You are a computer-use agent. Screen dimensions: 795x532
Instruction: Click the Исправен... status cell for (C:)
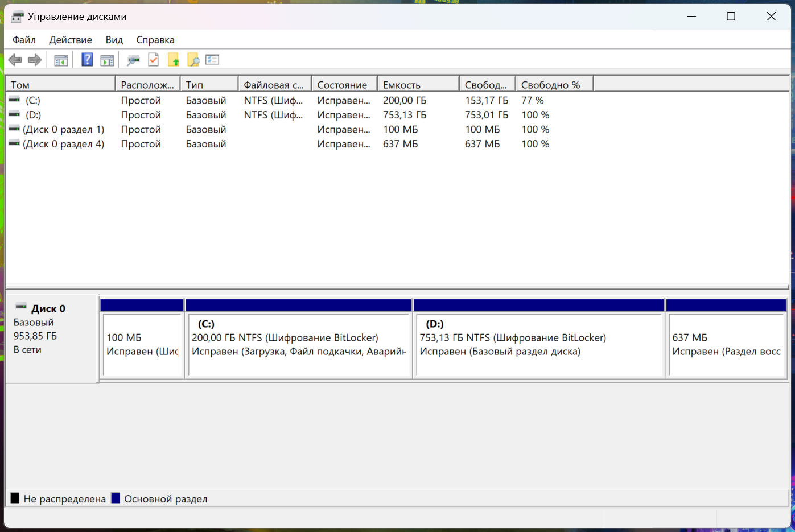[344, 100]
